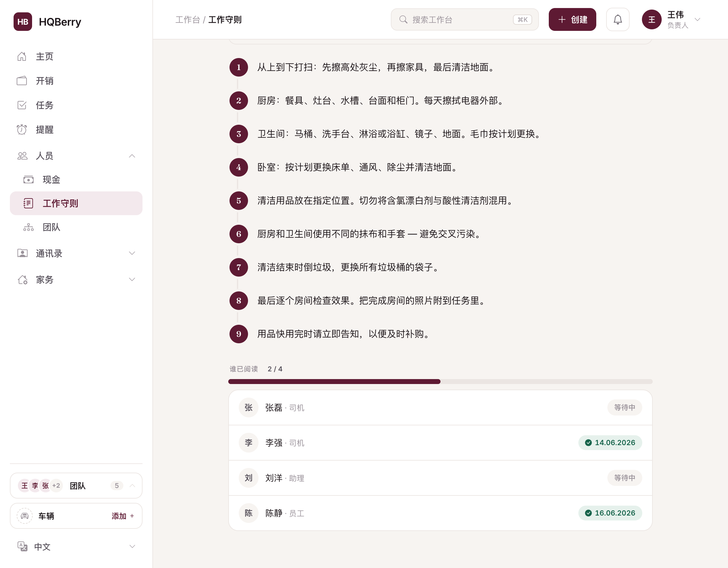Select 现金 under 人员
Screen dimensions: 728x568
click(76, 180)
